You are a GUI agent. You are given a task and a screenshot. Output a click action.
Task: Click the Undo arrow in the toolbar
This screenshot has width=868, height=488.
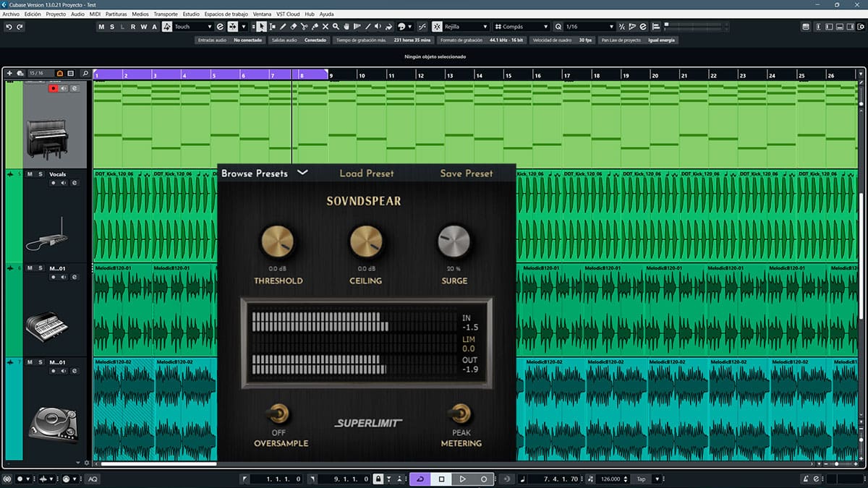tap(9, 27)
